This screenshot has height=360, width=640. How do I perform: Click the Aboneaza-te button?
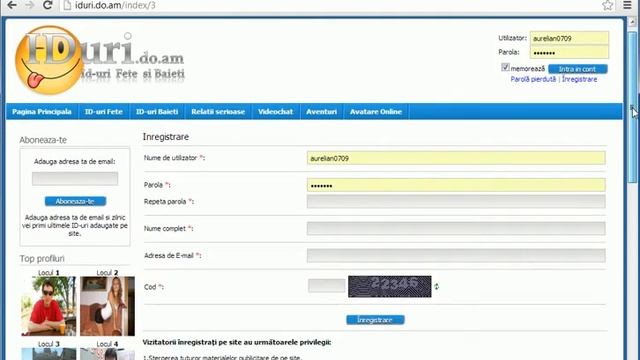[76, 201]
